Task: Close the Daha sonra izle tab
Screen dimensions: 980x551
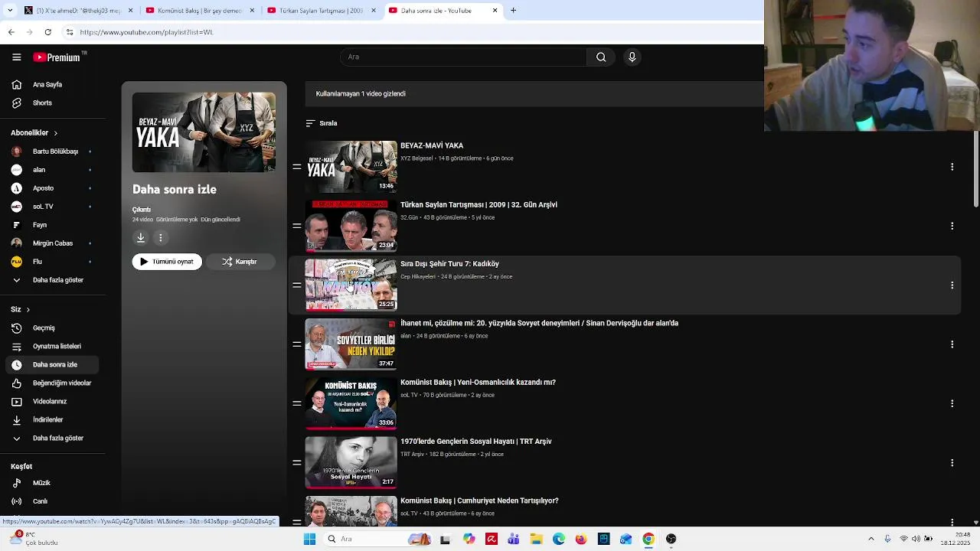Action: point(495,11)
